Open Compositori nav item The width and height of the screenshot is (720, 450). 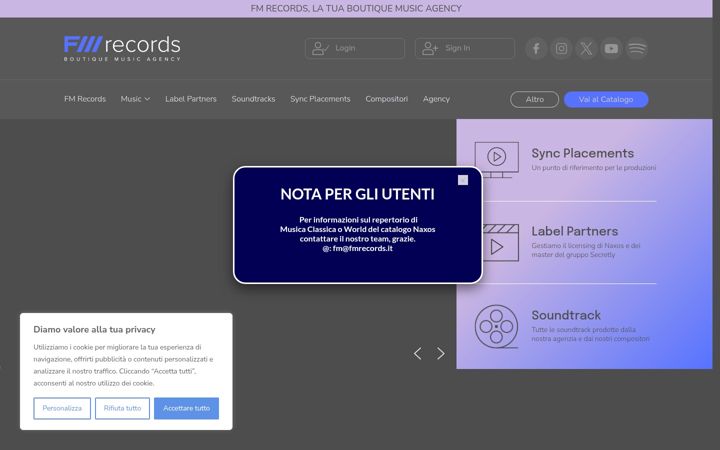click(x=387, y=99)
